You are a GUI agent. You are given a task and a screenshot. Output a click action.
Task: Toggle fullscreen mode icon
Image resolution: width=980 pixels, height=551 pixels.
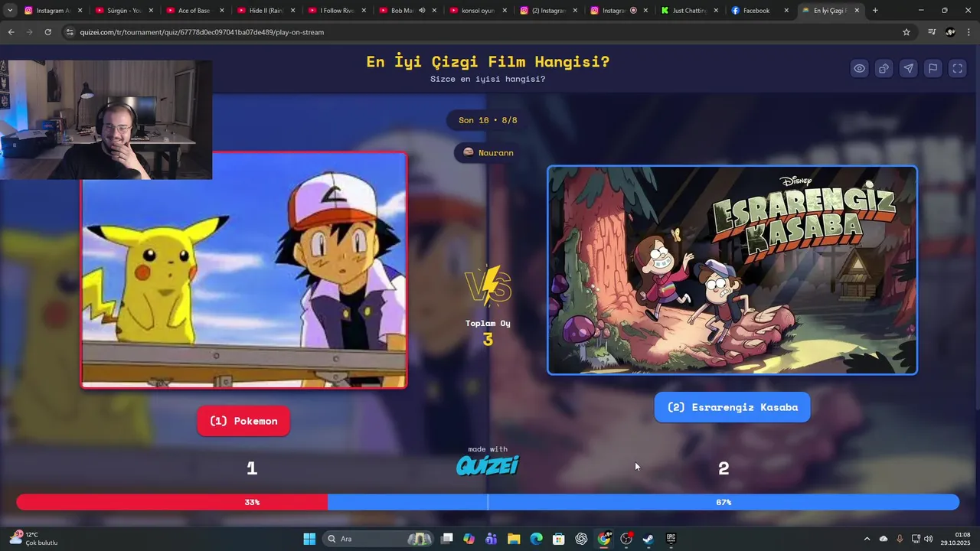pos(957,68)
